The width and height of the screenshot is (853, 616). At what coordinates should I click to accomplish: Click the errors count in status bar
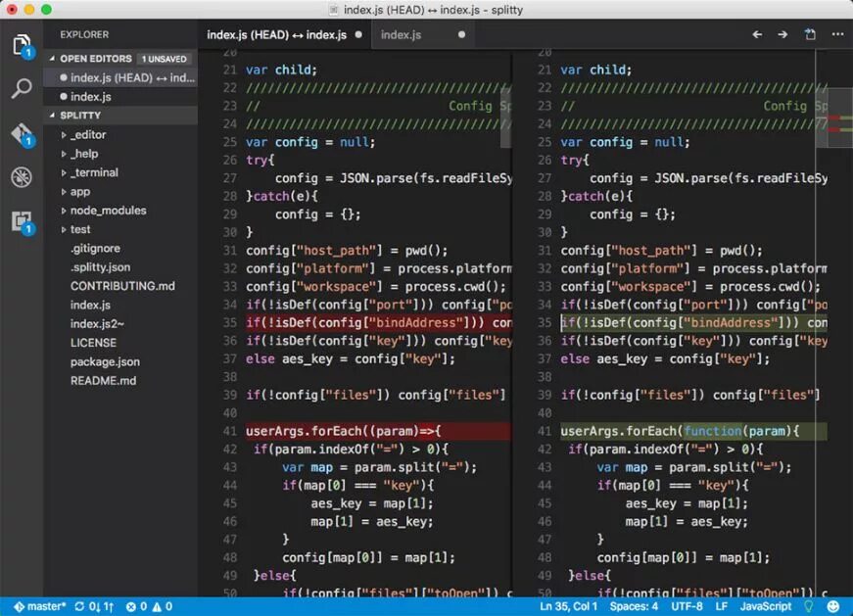pos(136,606)
